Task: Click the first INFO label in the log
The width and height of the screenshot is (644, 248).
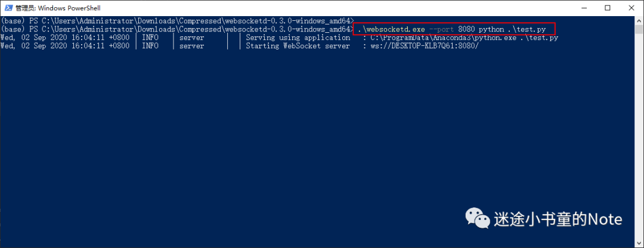Action: (x=150, y=38)
